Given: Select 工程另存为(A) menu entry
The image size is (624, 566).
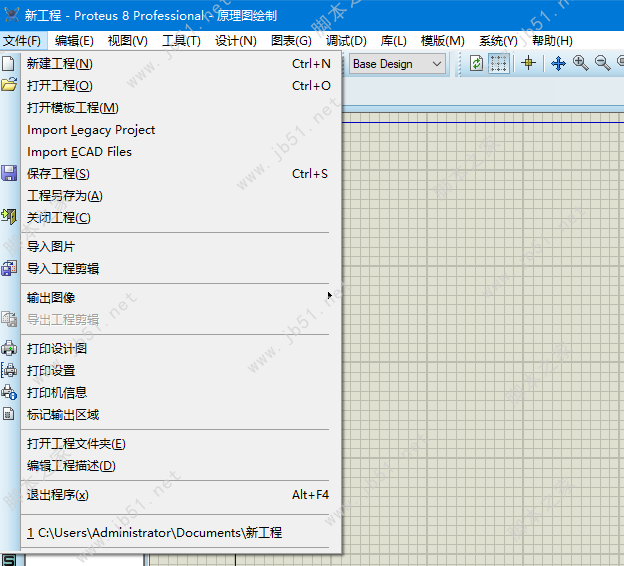Looking at the screenshot, I should (181, 195).
